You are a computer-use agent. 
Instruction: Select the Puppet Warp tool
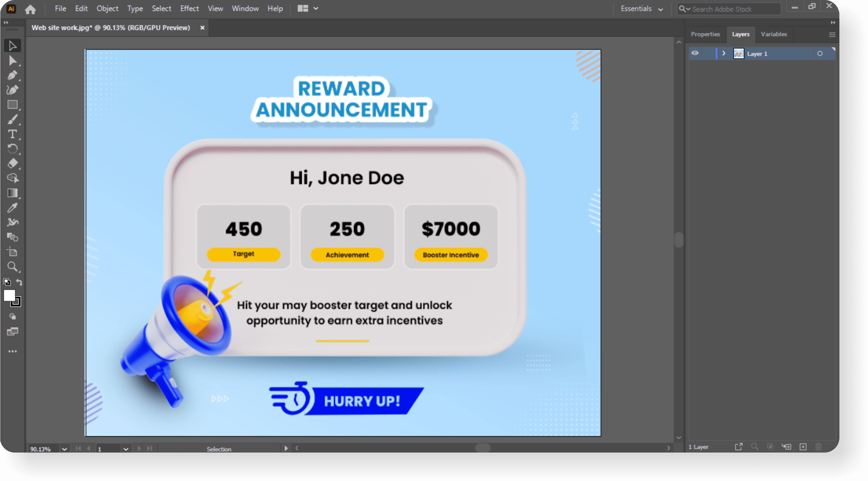pos(13,222)
